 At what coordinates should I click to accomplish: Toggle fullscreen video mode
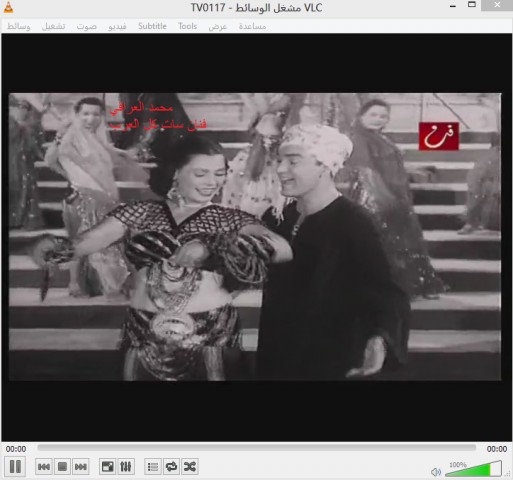coord(107,466)
